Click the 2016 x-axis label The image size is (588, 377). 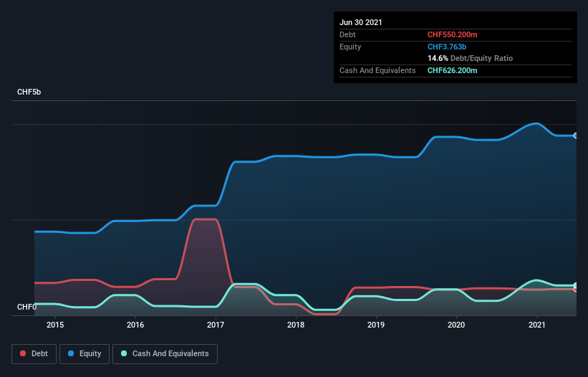(135, 325)
